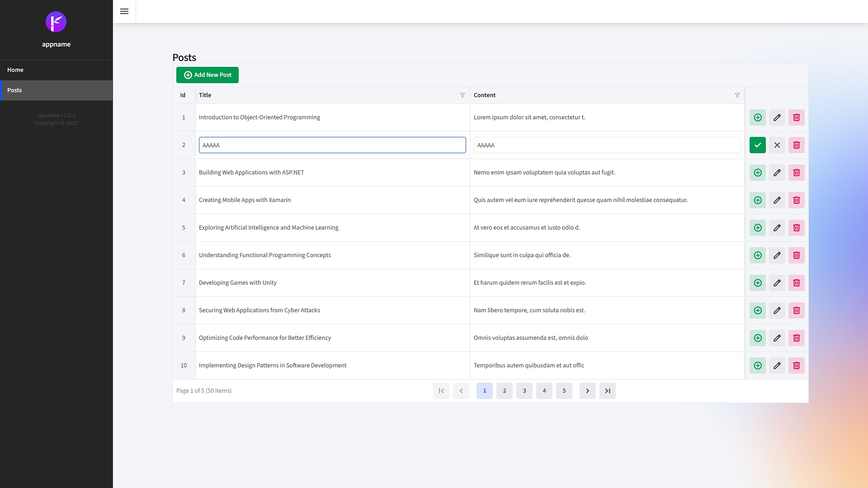Click 'Omnis voluptas assumenda est' content cell

(607, 338)
